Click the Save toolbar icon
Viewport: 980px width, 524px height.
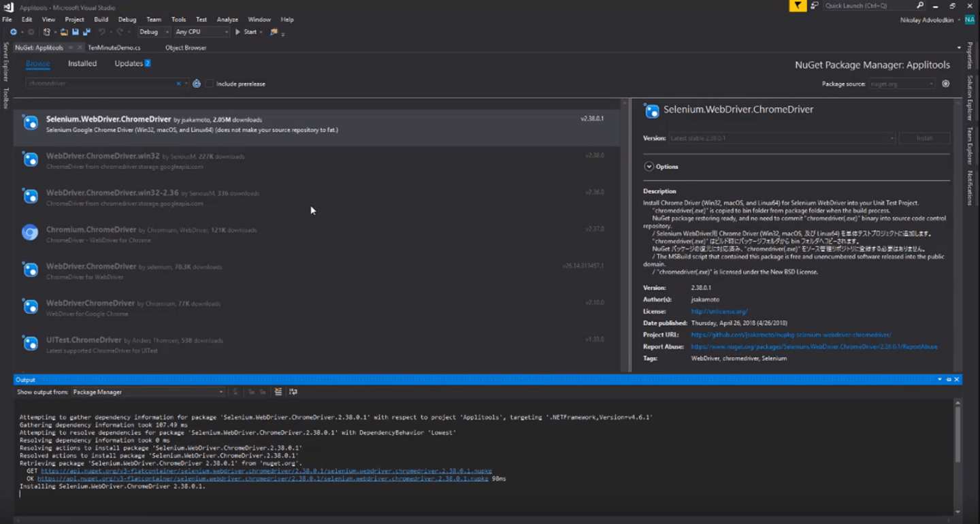[75, 32]
